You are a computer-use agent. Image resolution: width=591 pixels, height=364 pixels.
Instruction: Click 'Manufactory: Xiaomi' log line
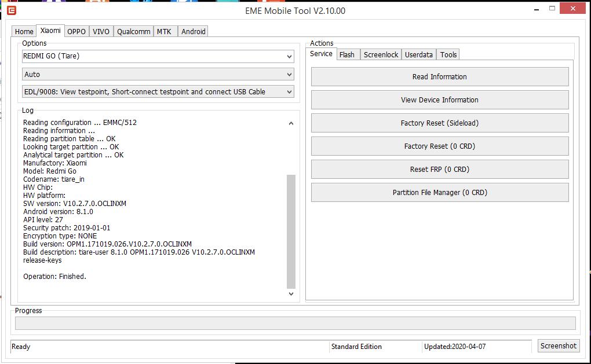55,163
